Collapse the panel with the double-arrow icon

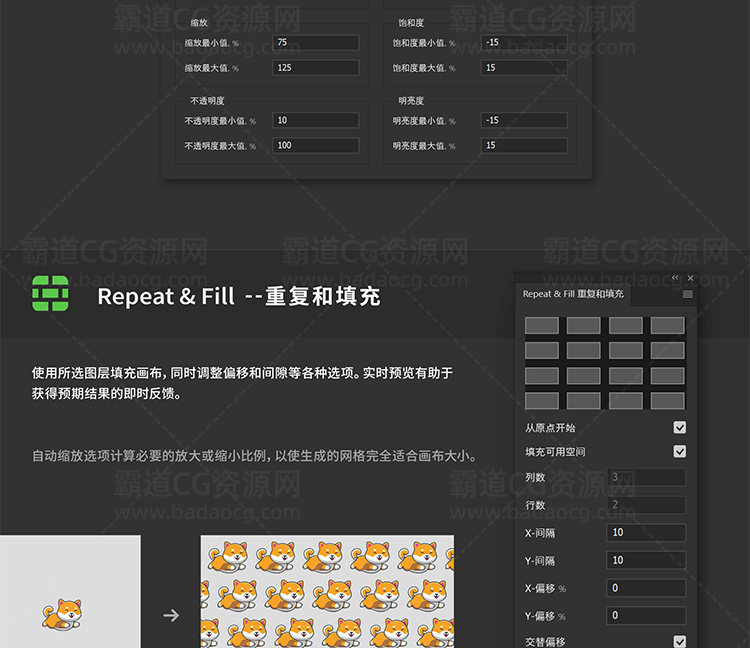click(x=675, y=278)
